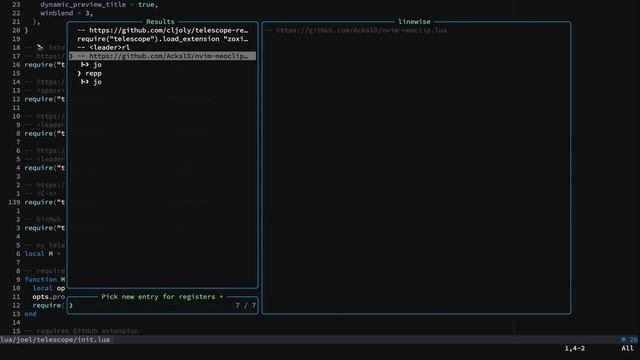
Task: Click the require line numbered 139
Action: [x=44, y=202]
